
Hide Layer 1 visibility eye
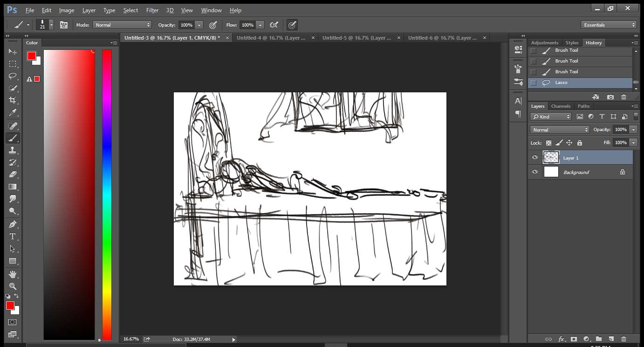point(535,158)
